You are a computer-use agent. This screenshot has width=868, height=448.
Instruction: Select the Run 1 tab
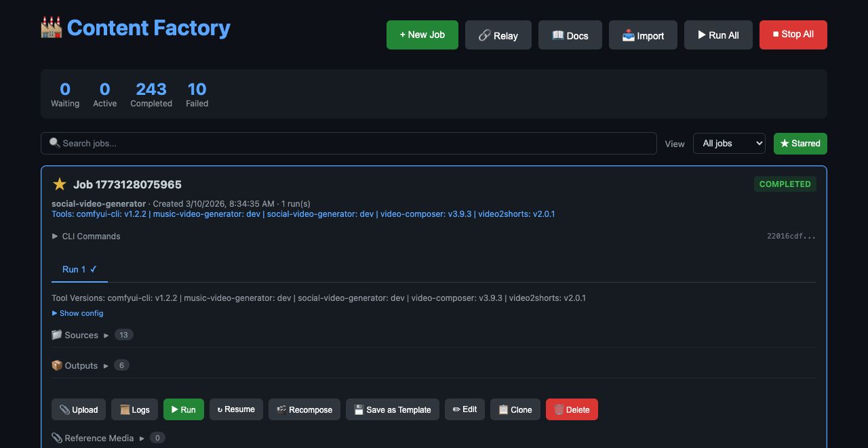click(79, 269)
